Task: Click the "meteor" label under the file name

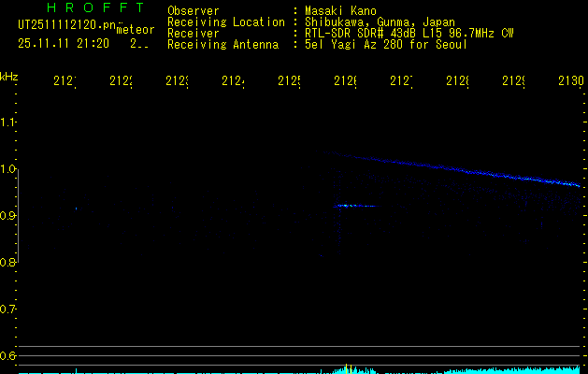Action: click(x=136, y=29)
